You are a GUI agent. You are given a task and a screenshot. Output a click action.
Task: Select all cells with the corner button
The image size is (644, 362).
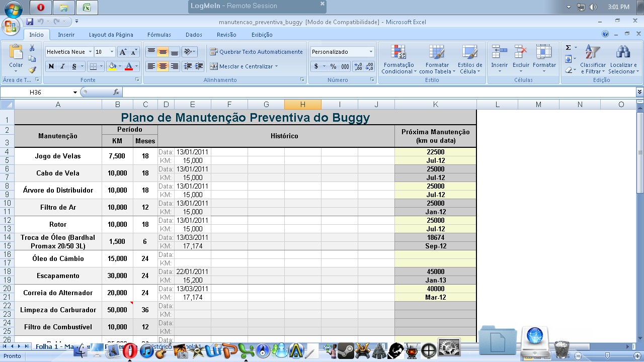7,105
